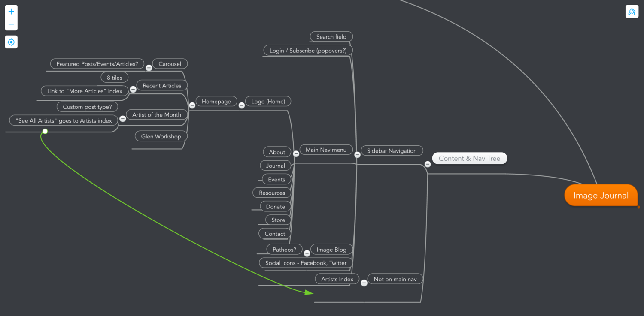
Task: Select the "See All Artists" goes to Artists index node
Action: [x=64, y=120]
